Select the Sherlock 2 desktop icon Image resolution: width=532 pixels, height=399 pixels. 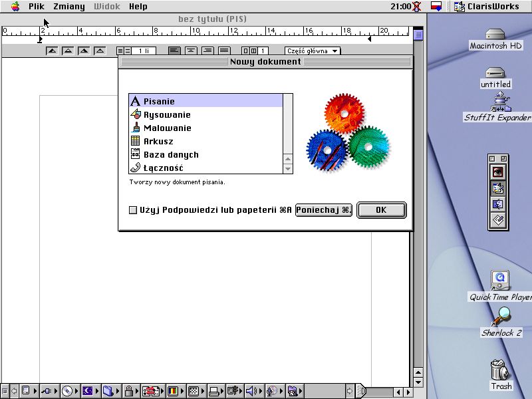pyautogui.click(x=501, y=323)
